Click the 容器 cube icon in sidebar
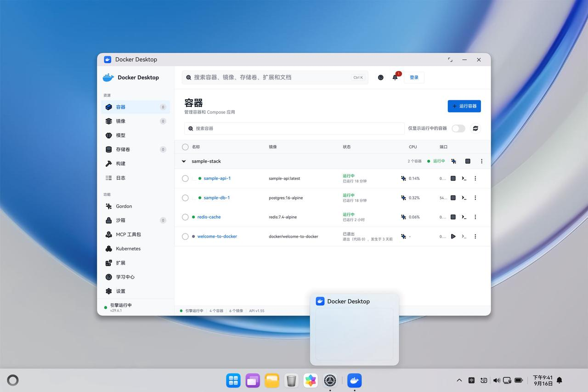 pyautogui.click(x=109, y=107)
